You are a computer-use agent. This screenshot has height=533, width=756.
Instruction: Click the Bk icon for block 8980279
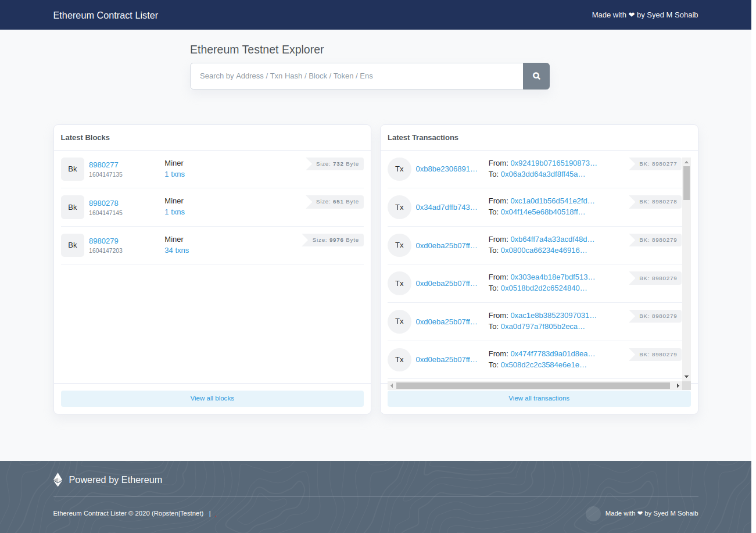pos(73,245)
